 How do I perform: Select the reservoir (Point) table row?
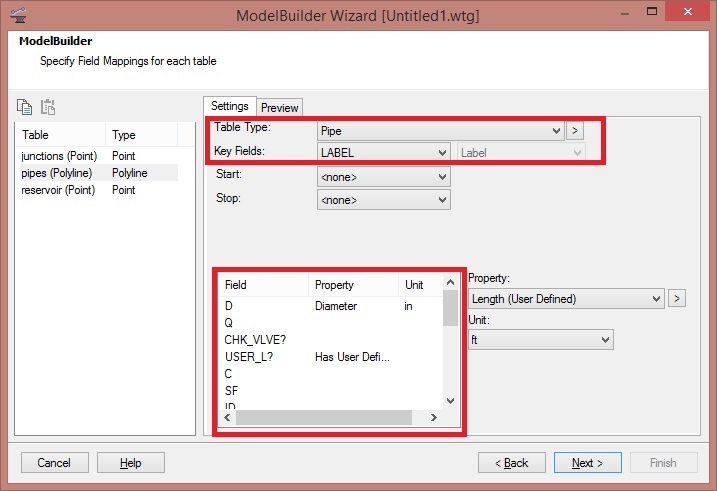tap(98, 190)
